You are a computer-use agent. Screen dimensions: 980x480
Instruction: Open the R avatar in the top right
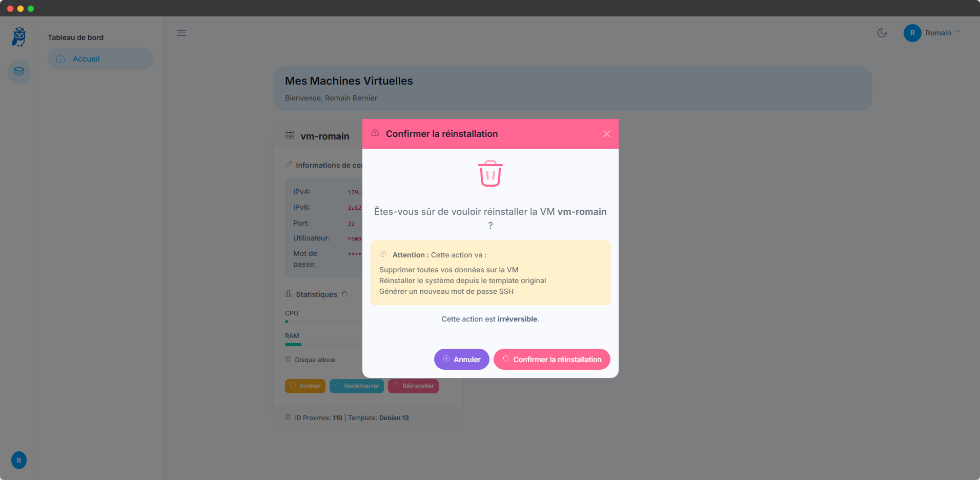pyautogui.click(x=912, y=33)
